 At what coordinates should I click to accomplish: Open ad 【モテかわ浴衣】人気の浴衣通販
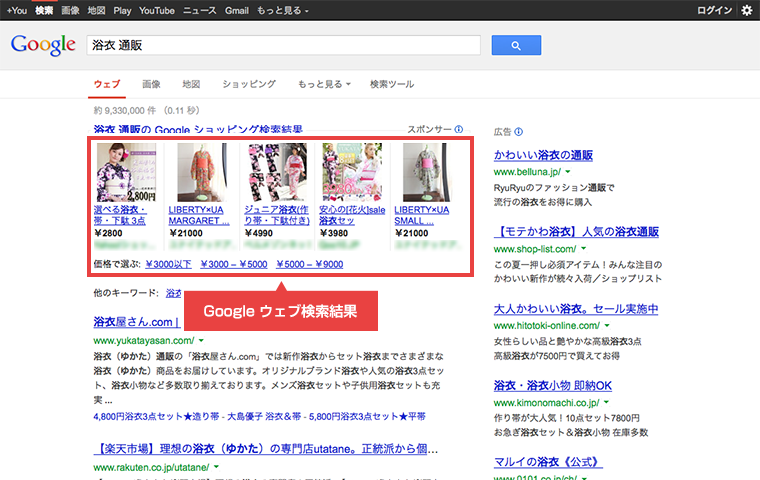[x=576, y=232]
